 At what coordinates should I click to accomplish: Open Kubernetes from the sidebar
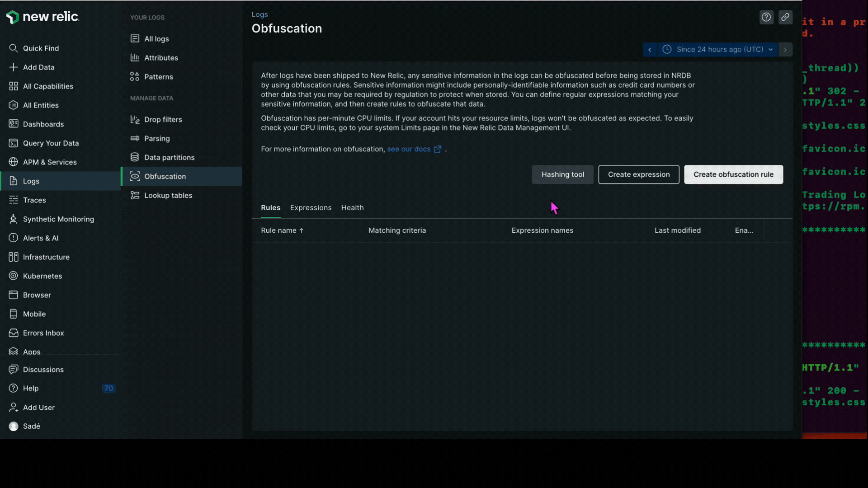(42, 276)
